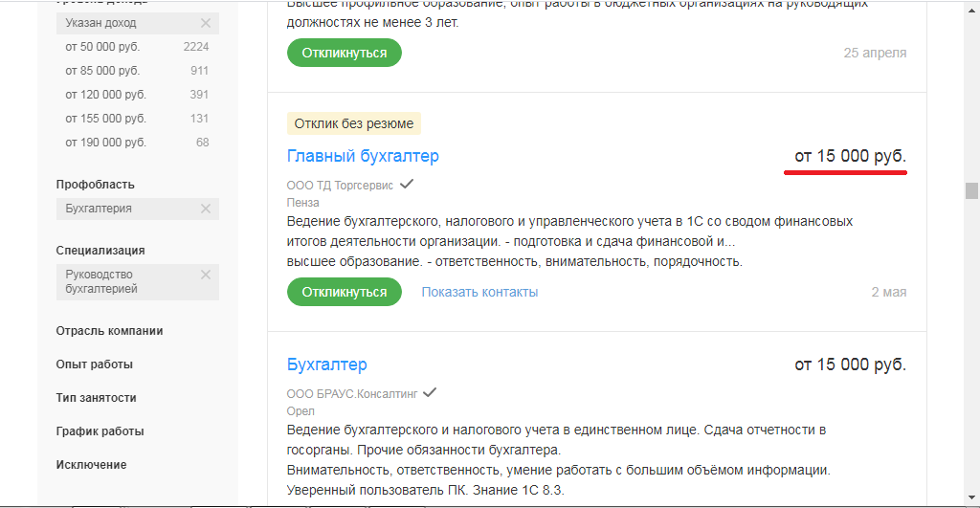Open the 'Исключение' filter section
The image size is (980, 508).
tap(92, 465)
